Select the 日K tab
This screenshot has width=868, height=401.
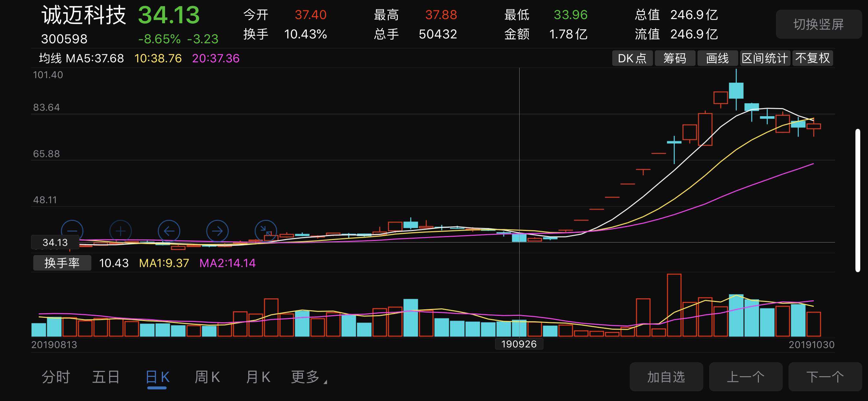coord(157,377)
